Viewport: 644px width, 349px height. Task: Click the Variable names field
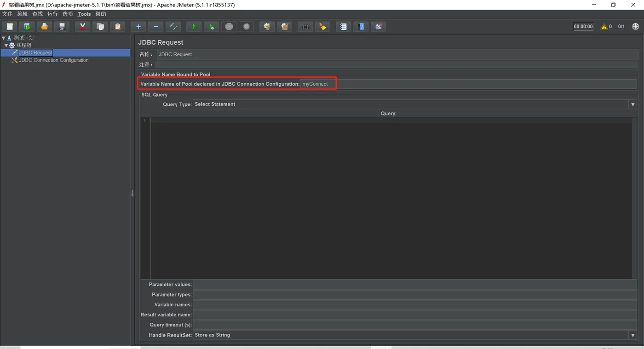click(x=415, y=305)
